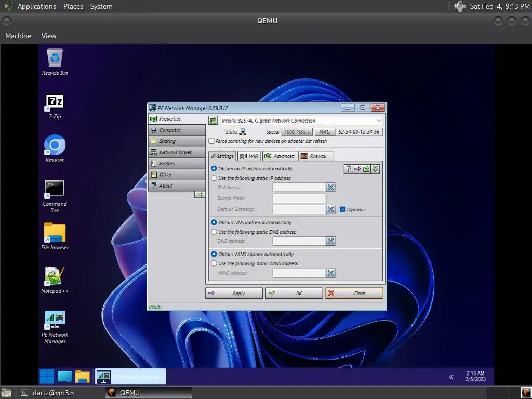532x399 pixels.
Task: Open the QEMU Machine menu
Action: click(x=18, y=36)
